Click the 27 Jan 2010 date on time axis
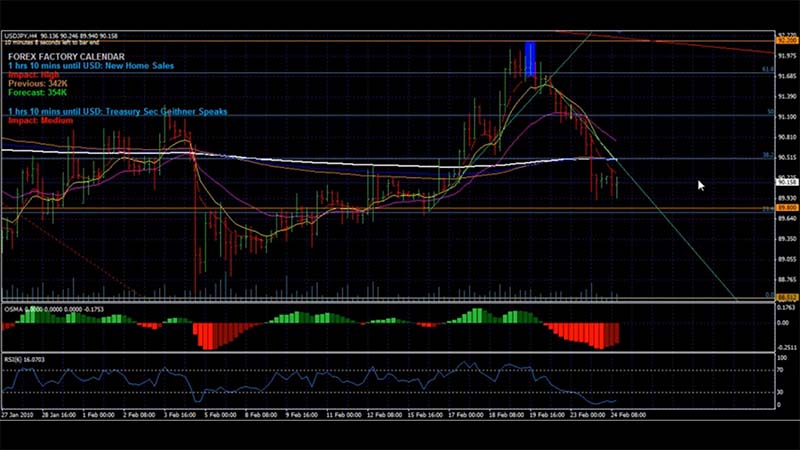 click(18, 413)
